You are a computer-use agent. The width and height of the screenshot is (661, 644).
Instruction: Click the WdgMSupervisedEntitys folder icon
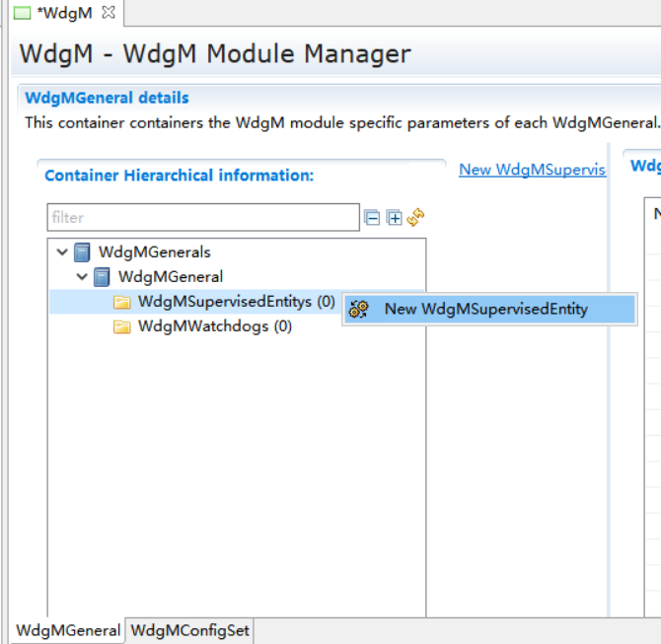[x=122, y=302]
